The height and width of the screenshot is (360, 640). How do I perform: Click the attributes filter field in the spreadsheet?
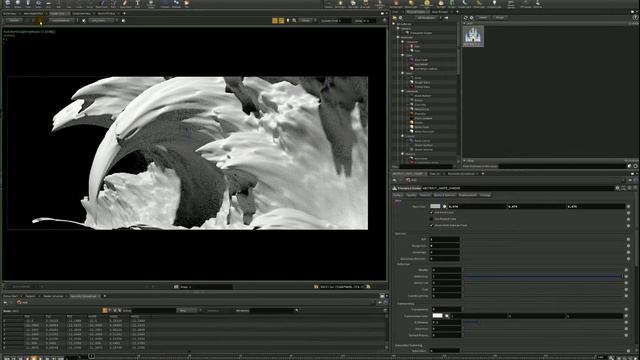tap(273, 310)
